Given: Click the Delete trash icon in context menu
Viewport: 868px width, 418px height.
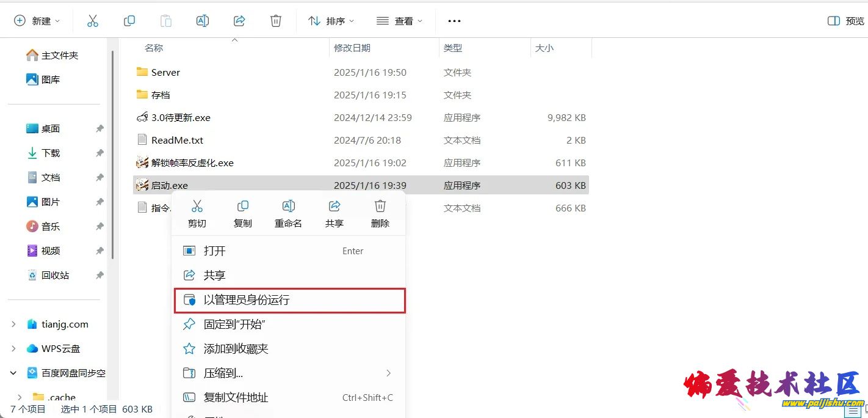Looking at the screenshot, I should pyautogui.click(x=380, y=207).
